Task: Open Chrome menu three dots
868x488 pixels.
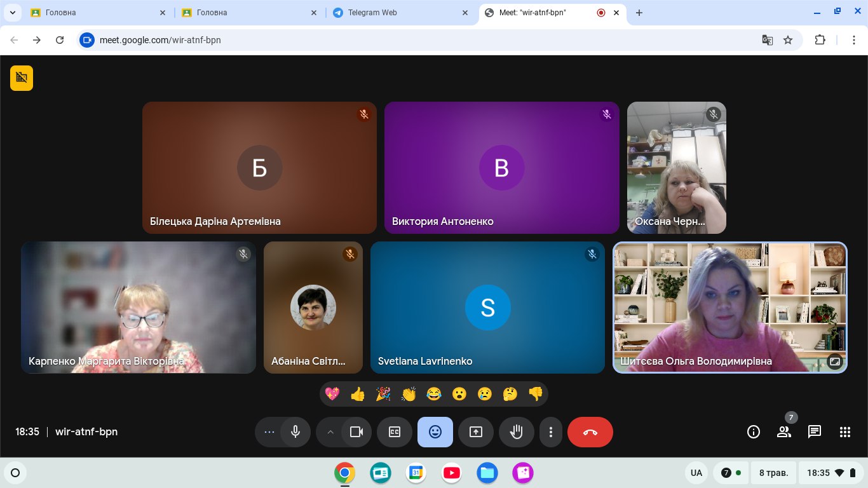Action: [x=854, y=40]
